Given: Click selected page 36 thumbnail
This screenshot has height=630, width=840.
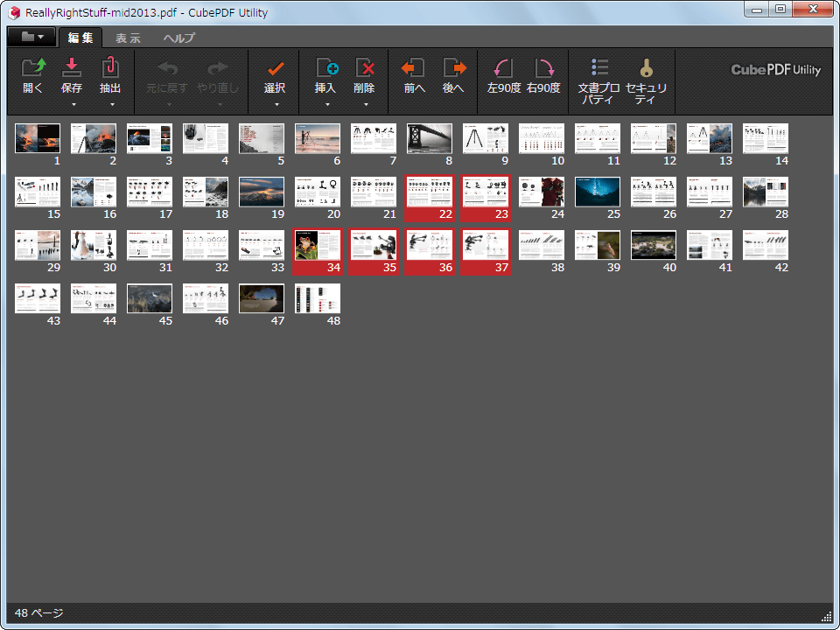Looking at the screenshot, I should point(430,245).
